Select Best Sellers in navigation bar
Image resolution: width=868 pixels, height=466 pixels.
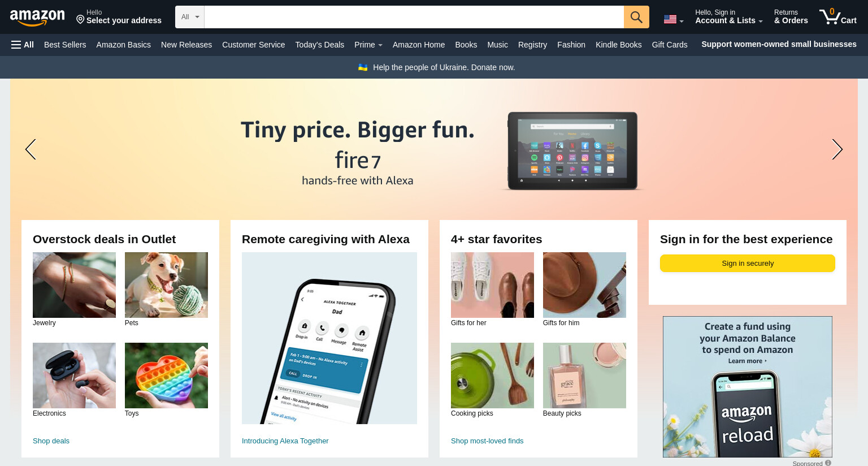pos(65,45)
